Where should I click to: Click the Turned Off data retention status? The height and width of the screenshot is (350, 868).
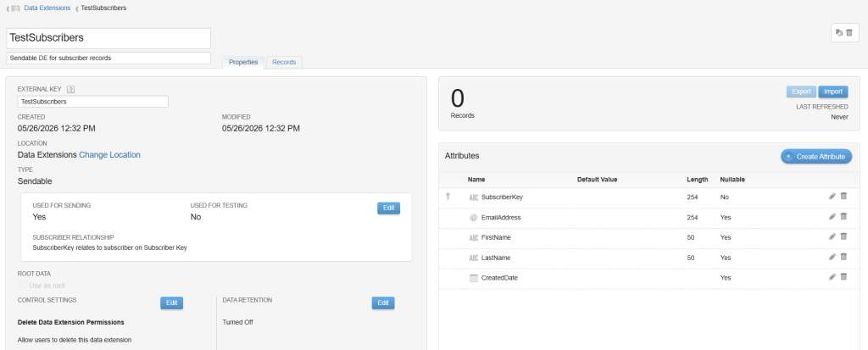(238, 322)
